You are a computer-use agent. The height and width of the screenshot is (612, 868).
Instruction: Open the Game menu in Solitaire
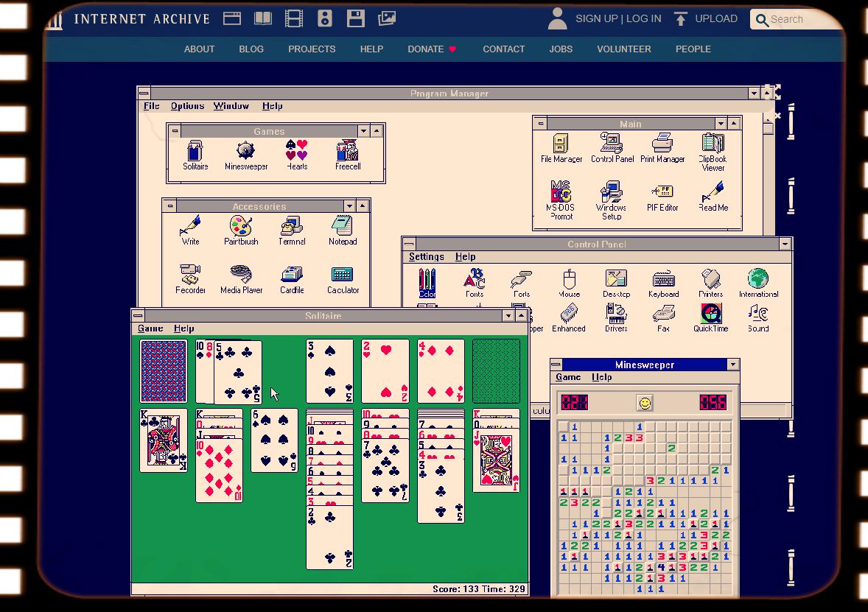(150, 328)
